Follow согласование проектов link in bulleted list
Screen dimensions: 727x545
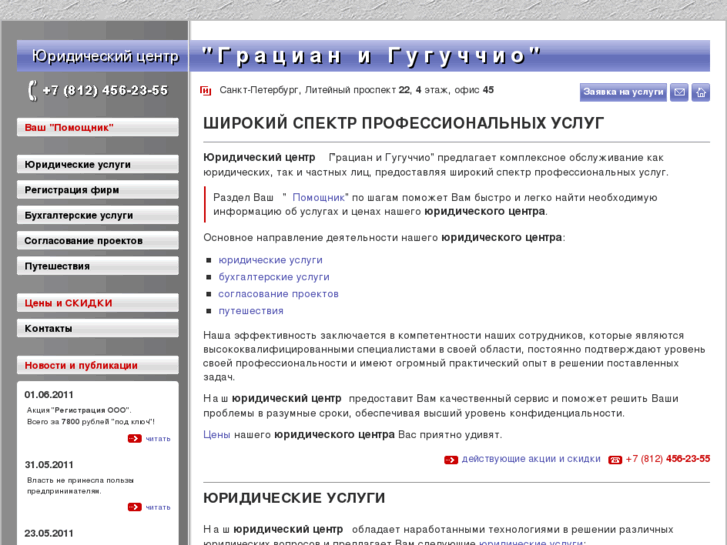coord(278,294)
